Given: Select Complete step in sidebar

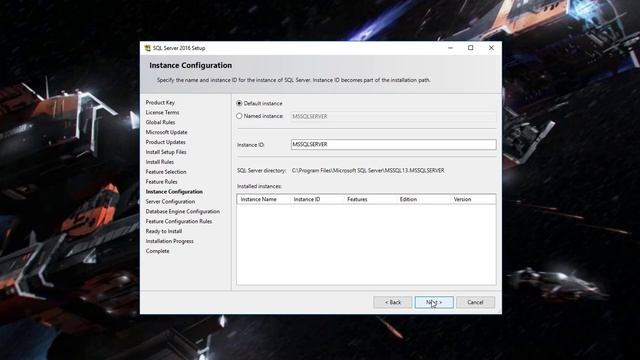Looking at the screenshot, I should click(x=158, y=251).
